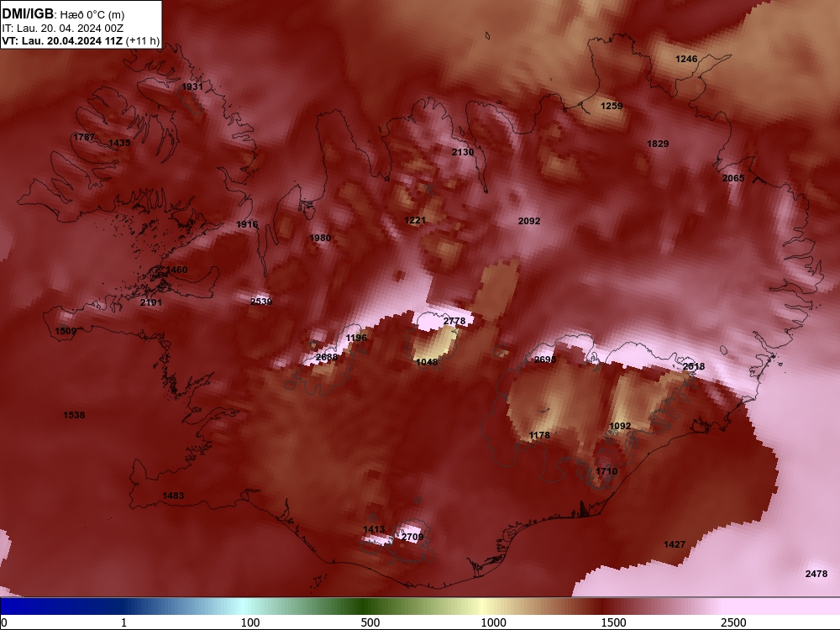Click the map value 2065

coord(733,178)
